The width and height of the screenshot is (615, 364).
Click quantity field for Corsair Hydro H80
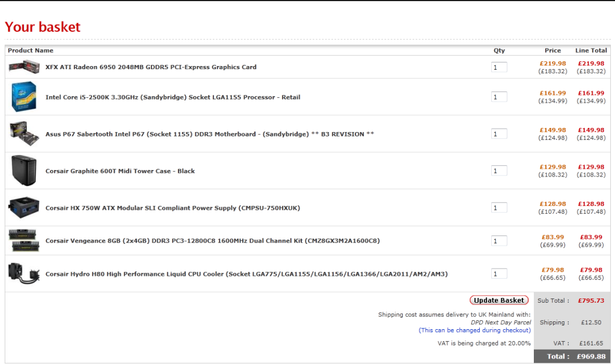click(x=499, y=273)
